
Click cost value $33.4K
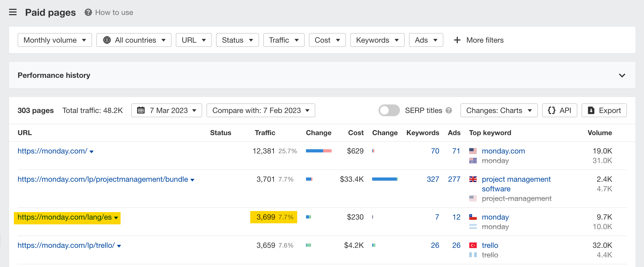(x=352, y=179)
